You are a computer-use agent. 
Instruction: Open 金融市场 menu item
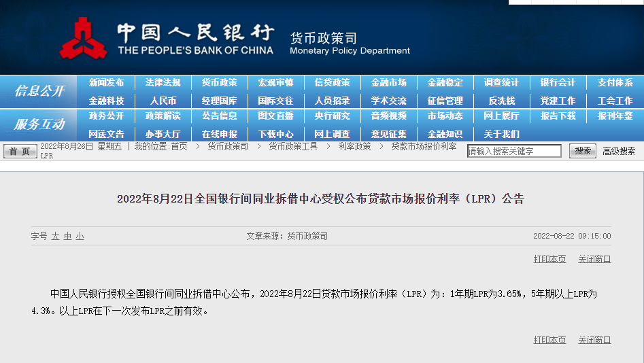(x=388, y=82)
